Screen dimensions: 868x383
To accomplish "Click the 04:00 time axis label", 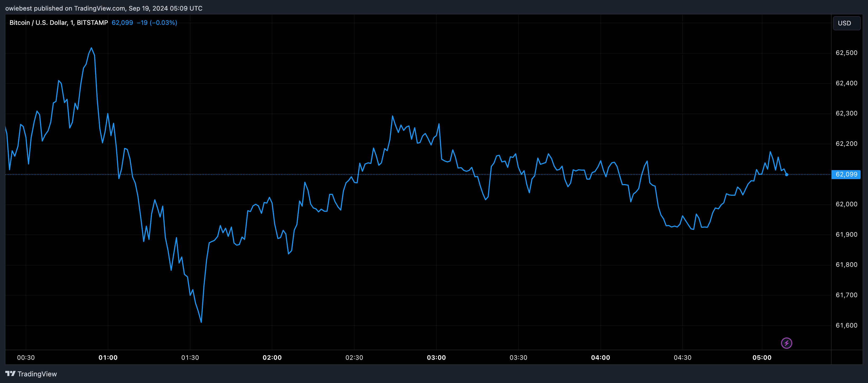I will (x=600, y=358).
